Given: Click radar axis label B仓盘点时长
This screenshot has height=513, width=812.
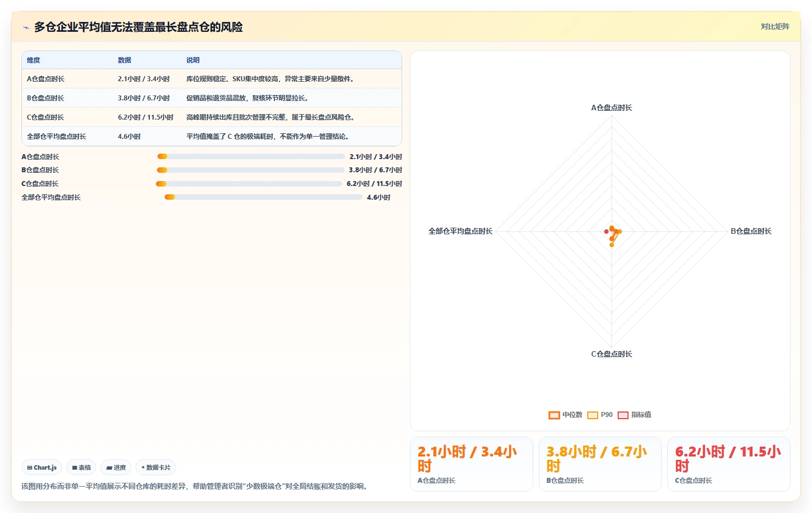Looking at the screenshot, I should [751, 232].
